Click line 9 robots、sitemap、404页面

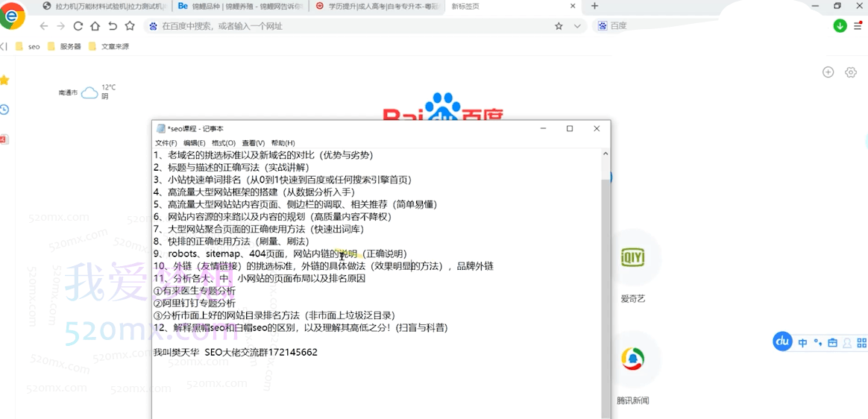tap(280, 253)
